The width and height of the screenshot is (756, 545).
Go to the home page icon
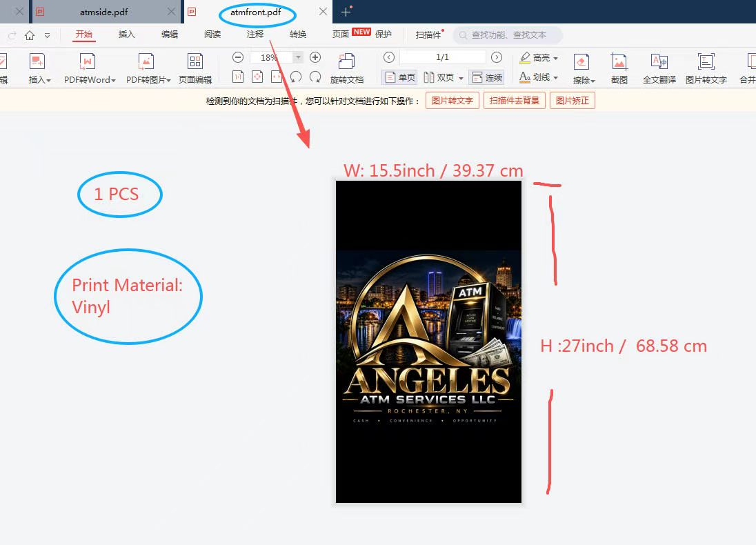(x=30, y=35)
